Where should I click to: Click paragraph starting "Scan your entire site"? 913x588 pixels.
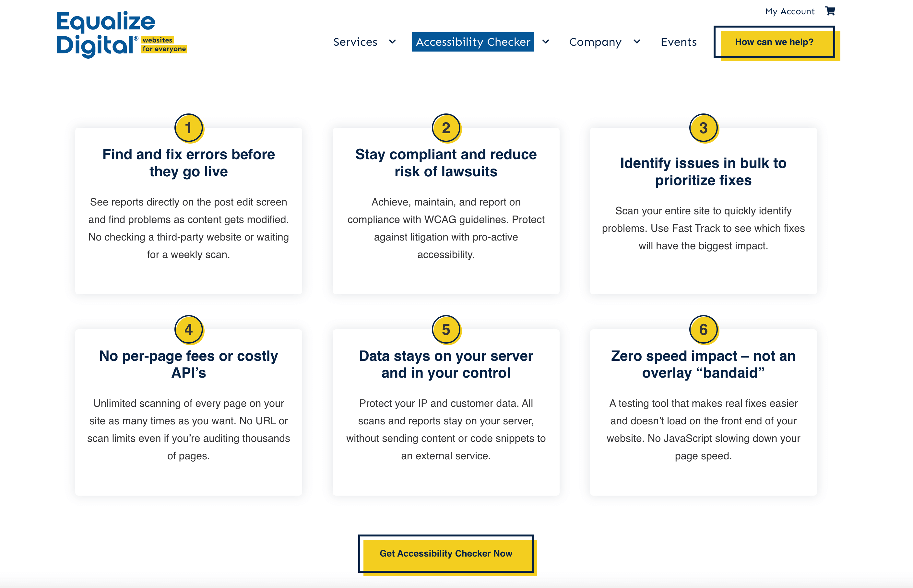click(x=703, y=228)
